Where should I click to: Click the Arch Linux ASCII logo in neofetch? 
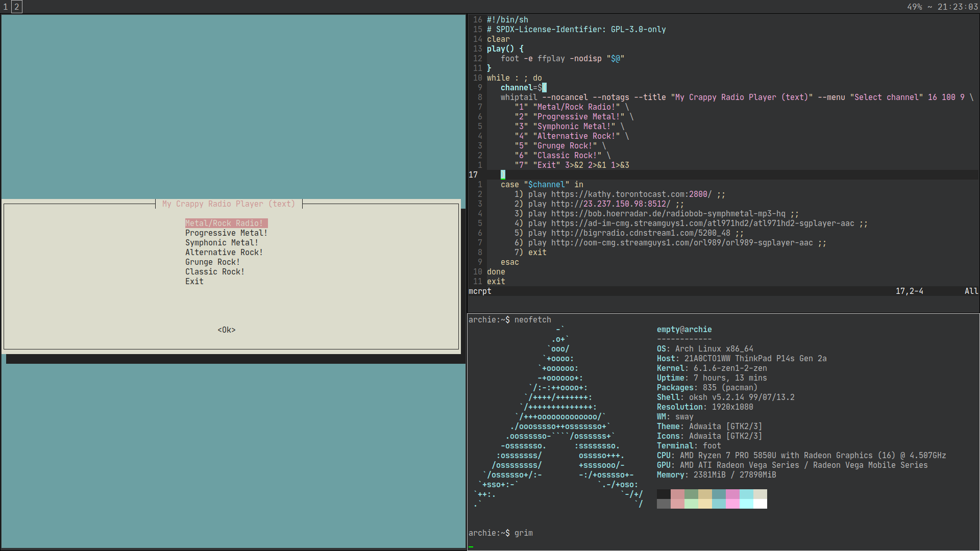[x=558, y=417]
